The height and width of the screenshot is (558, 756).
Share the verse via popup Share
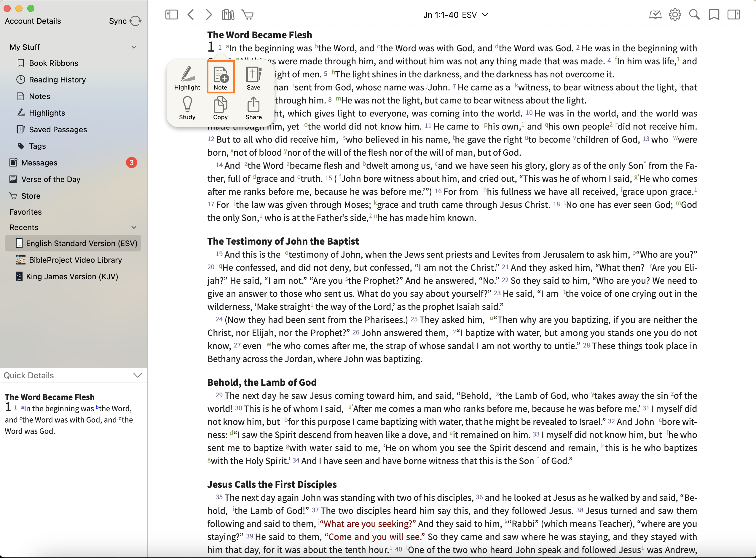click(253, 108)
